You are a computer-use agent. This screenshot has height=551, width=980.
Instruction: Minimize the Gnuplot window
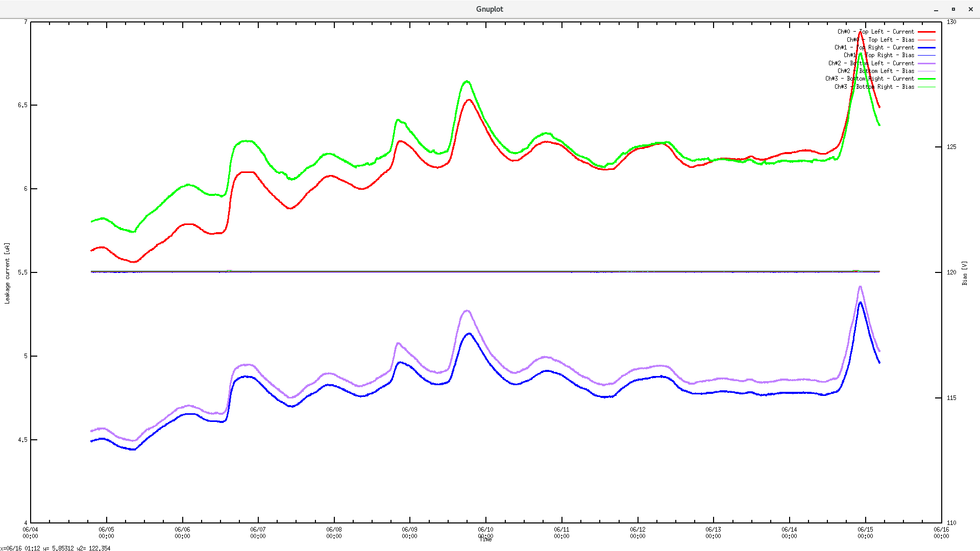(x=936, y=9)
